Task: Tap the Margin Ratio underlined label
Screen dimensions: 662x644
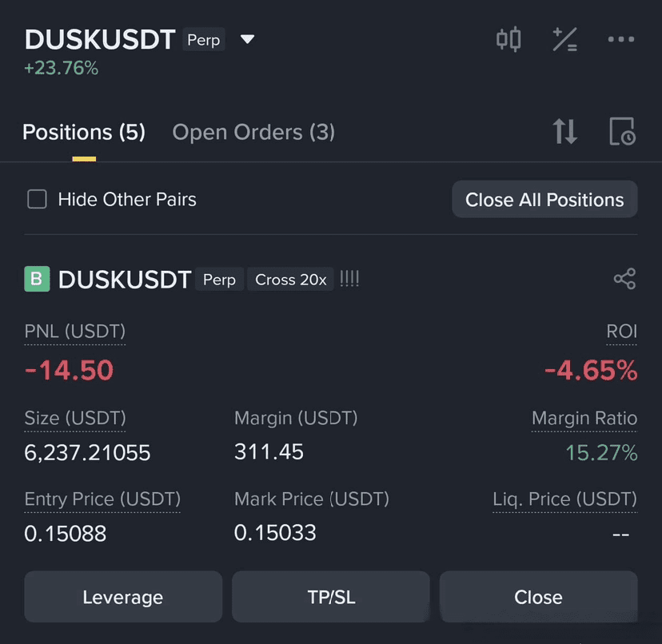Action: [584, 418]
